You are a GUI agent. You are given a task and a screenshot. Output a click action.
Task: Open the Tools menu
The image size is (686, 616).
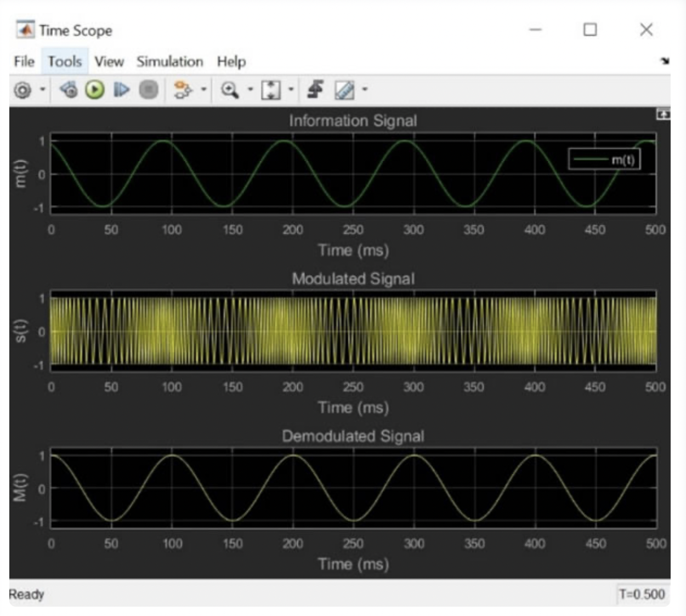64,62
